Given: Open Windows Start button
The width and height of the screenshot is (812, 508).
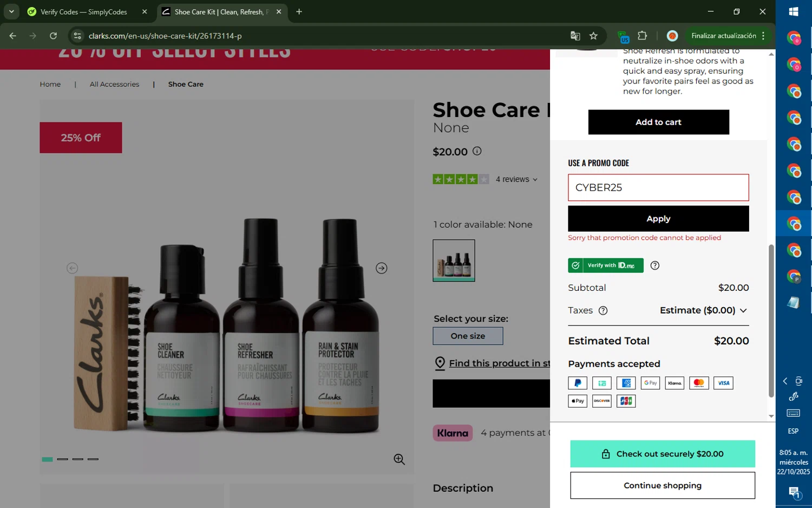Looking at the screenshot, I should [x=794, y=11].
